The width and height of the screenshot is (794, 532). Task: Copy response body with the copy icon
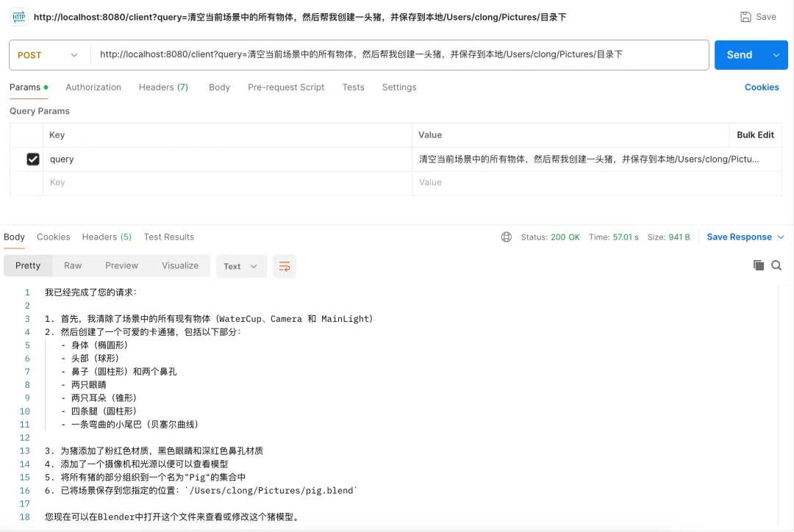pos(758,265)
